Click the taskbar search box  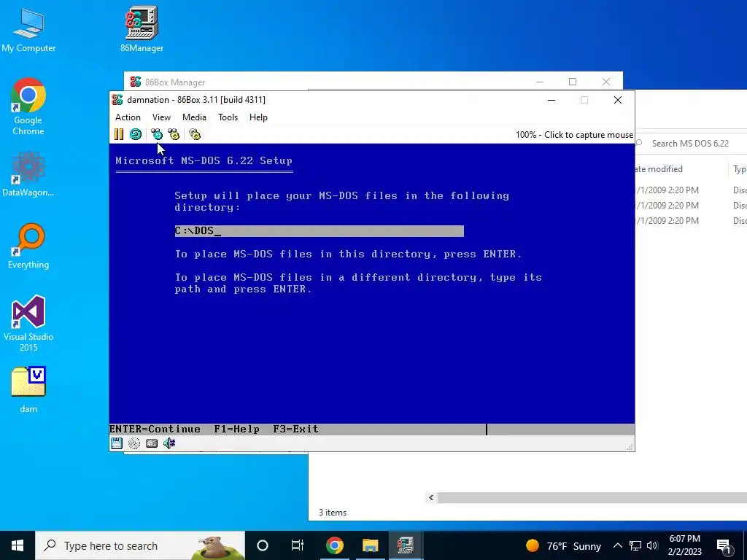pyautogui.click(x=140, y=545)
